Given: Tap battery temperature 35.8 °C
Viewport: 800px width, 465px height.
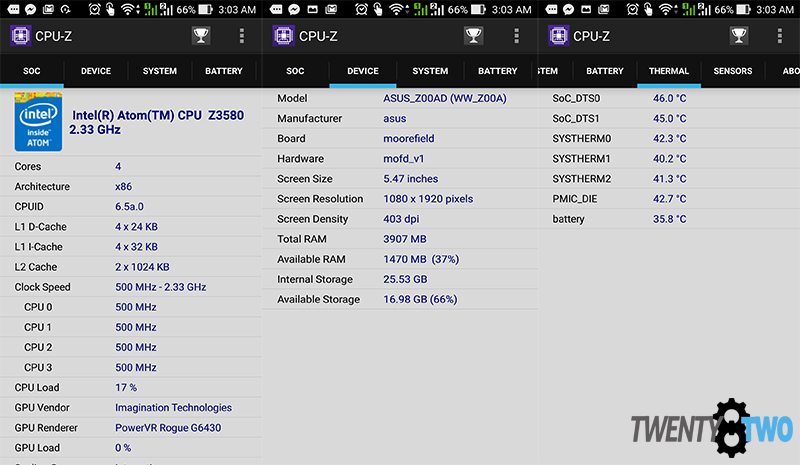Looking at the screenshot, I should pos(669,219).
